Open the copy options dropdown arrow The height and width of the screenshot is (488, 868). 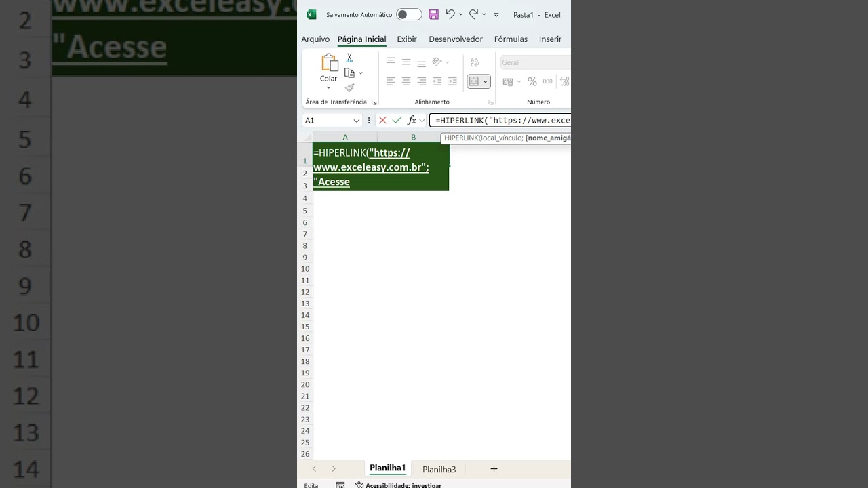point(361,73)
